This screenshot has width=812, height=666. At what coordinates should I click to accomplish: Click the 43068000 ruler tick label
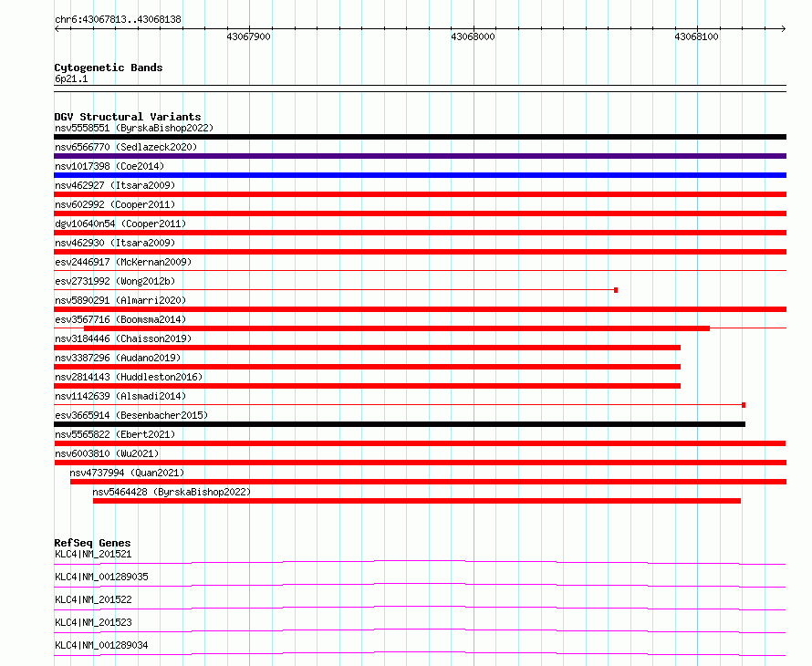coord(473,36)
